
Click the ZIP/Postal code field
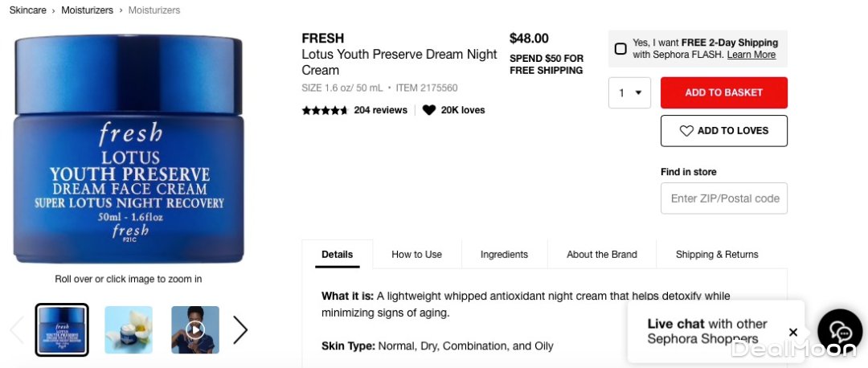point(723,198)
